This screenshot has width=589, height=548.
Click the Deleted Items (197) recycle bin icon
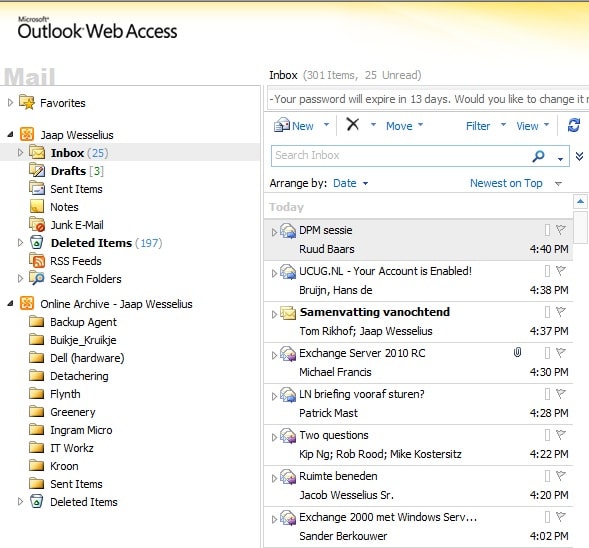36,242
